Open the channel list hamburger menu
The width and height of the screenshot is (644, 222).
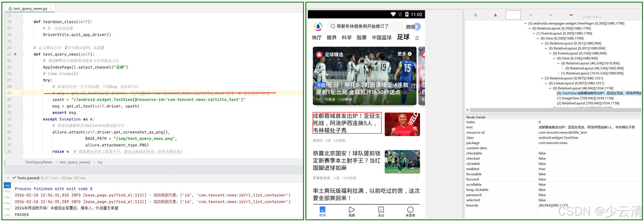point(417,38)
